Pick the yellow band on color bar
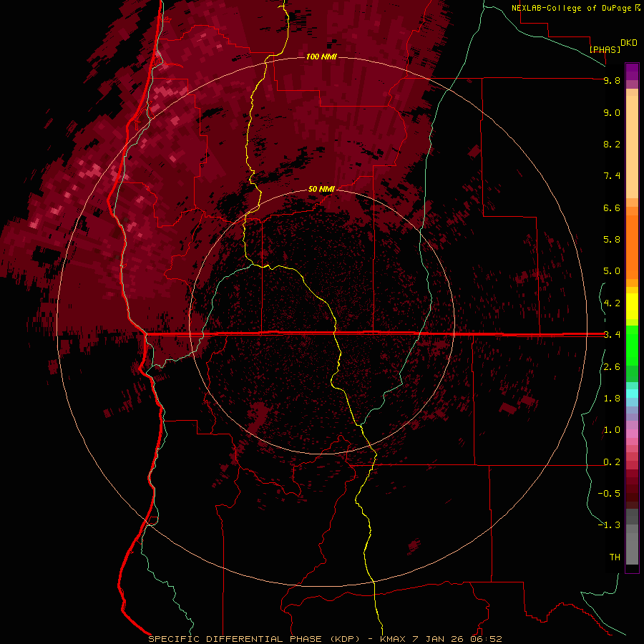This screenshot has height=644, width=644. pyautogui.click(x=632, y=306)
